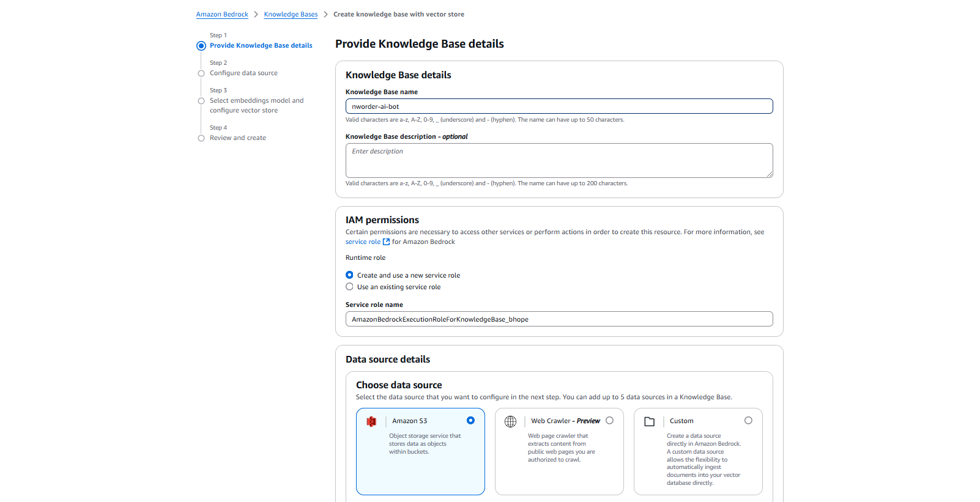Go to Step 3 Select embeddings model
Image resolution: width=980 pixels, height=502 pixels.
coord(256,105)
